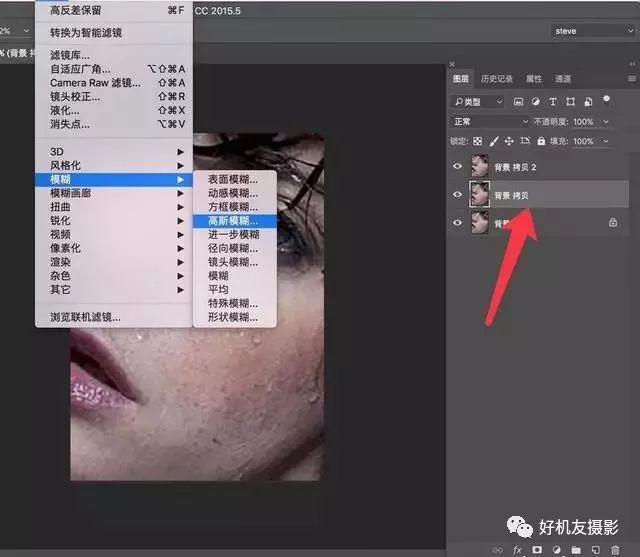Filter layers by type (T) layers
The width and height of the screenshot is (640, 557).
click(x=553, y=102)
